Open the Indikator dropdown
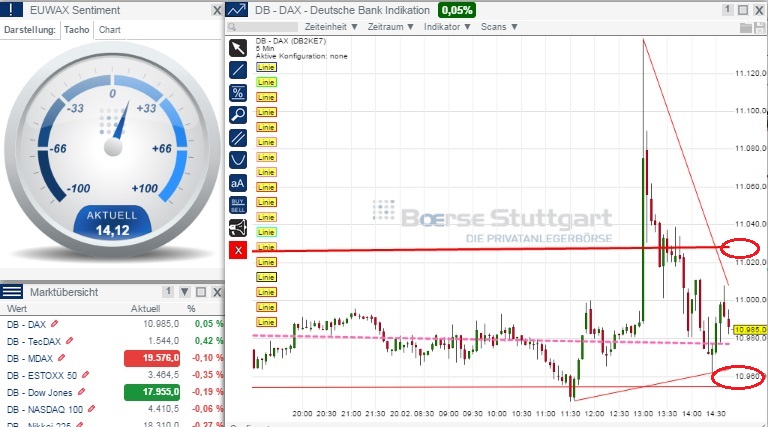Viewport: 768px width, 427px height. [447, 27]
